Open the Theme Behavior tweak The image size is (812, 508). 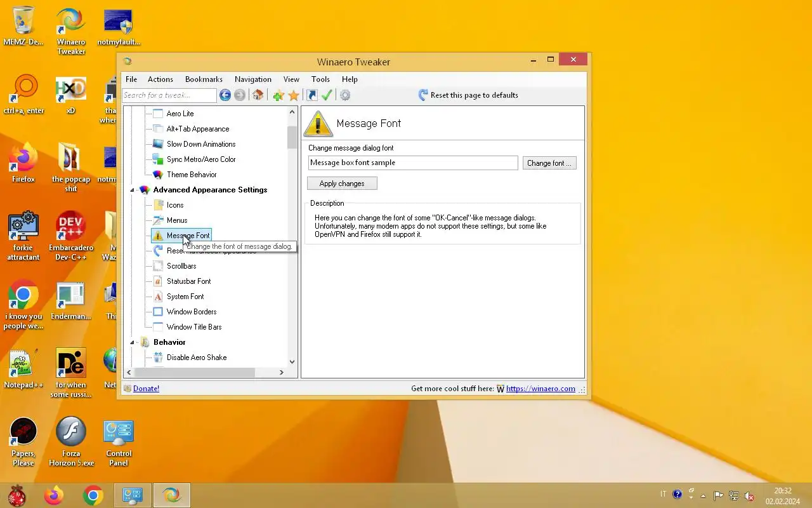point(192,175)
